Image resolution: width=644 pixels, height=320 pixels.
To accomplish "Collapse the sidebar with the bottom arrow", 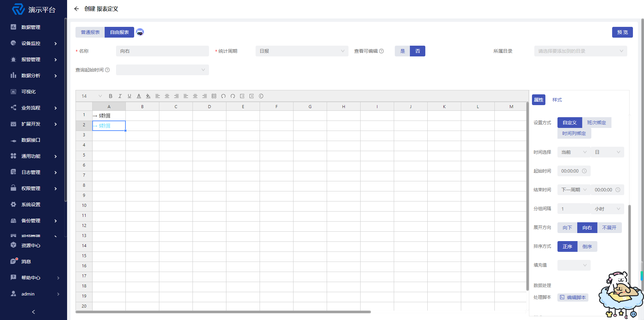I will pos(33,312).
